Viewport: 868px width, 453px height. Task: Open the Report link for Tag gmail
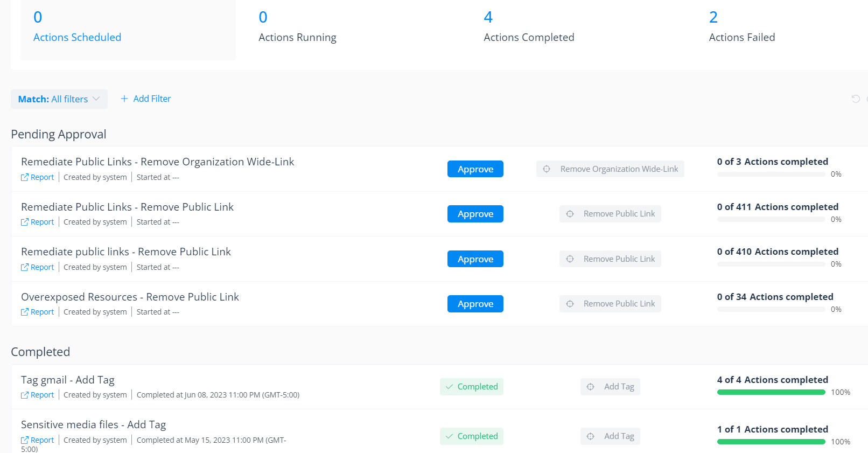(42, 395)
